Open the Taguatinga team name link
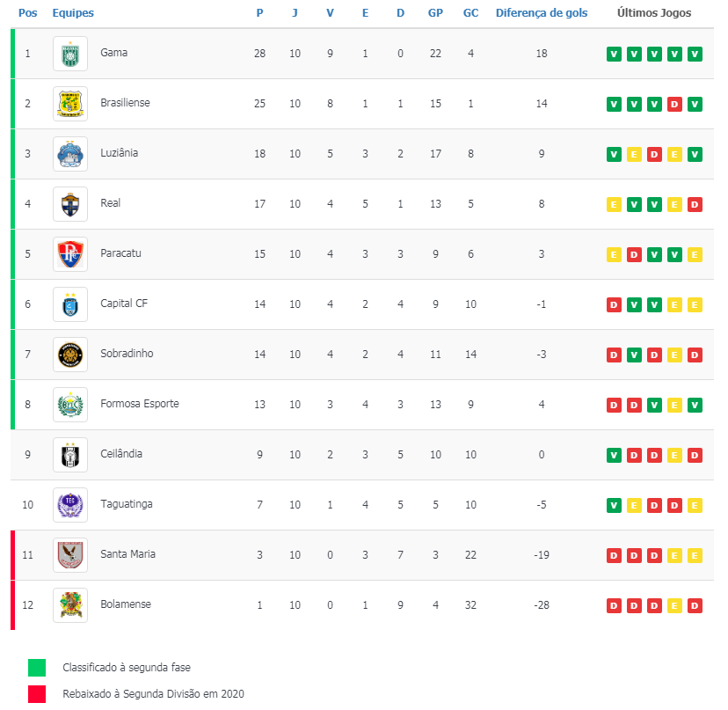This screenshot has width=728, height=710. (x=126, y=504)
